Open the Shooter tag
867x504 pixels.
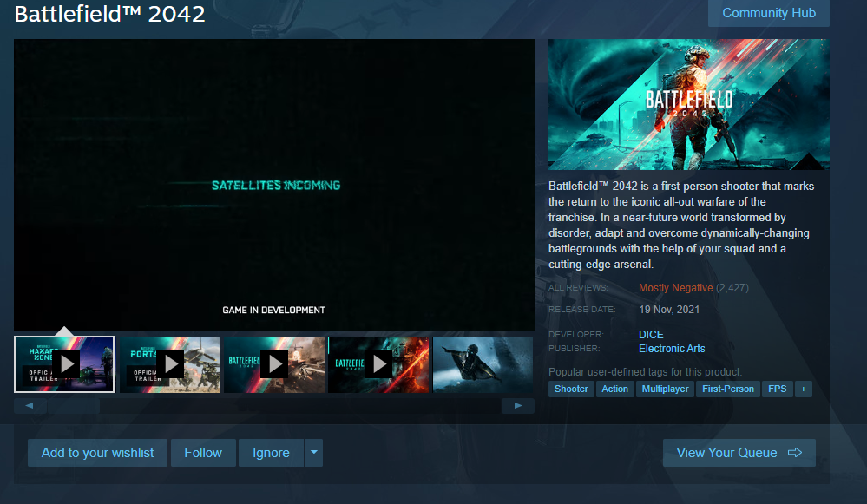click(571, 389)
